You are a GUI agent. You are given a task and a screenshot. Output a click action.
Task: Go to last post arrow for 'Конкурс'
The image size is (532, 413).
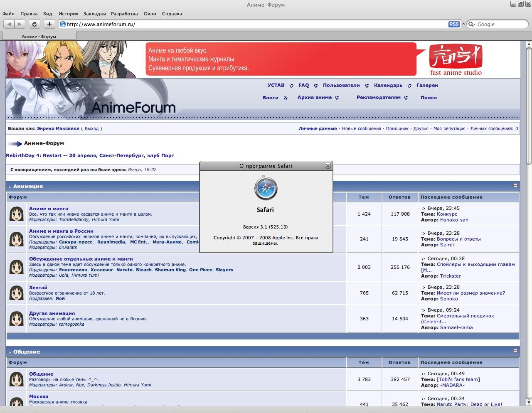(x=424, y=209)
